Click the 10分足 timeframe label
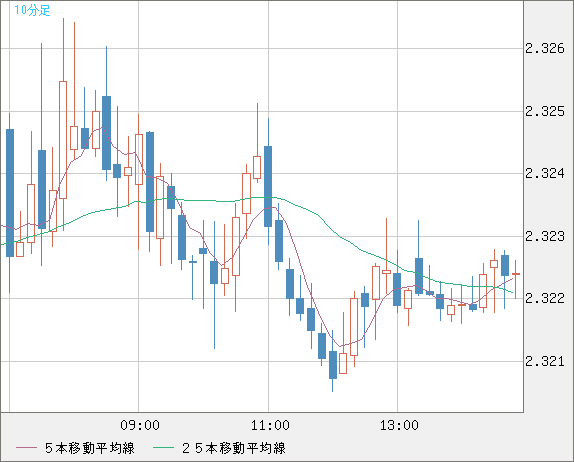 pyautogui.click(x=32, y=10)
